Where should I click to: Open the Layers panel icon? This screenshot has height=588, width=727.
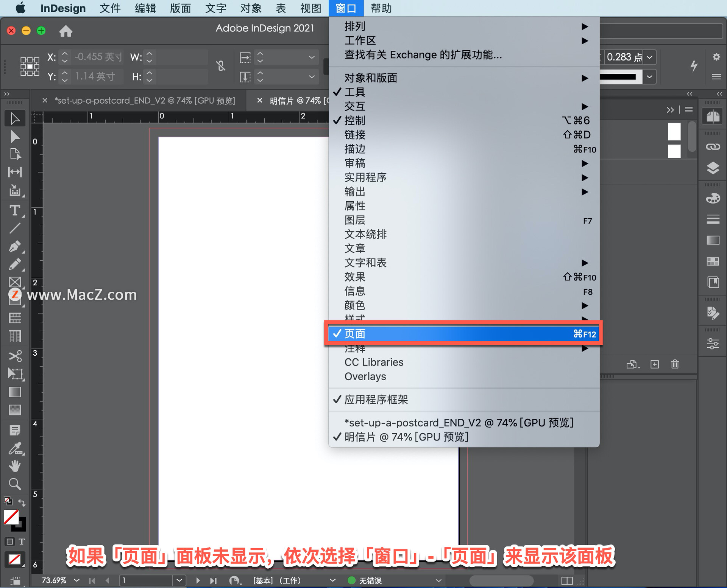713,168
